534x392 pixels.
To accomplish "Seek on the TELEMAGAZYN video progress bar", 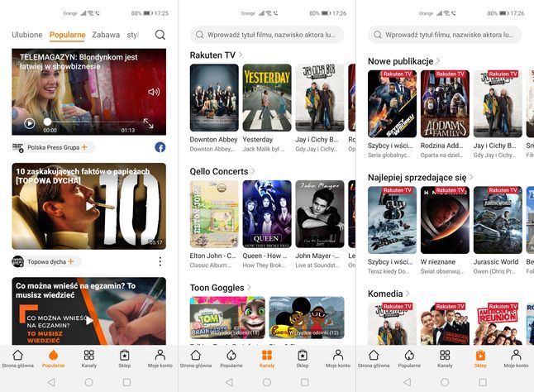I will pyautogui.click(x=93, y=122).
